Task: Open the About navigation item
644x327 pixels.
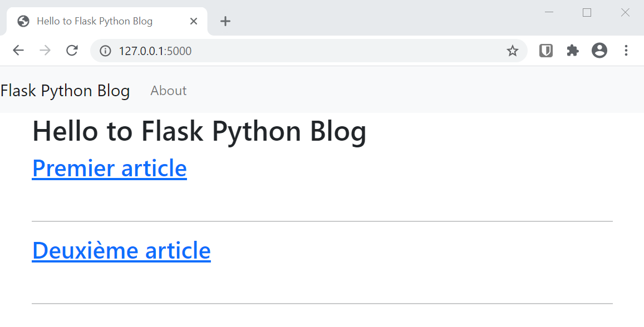Action: click(x=169, y=91)
